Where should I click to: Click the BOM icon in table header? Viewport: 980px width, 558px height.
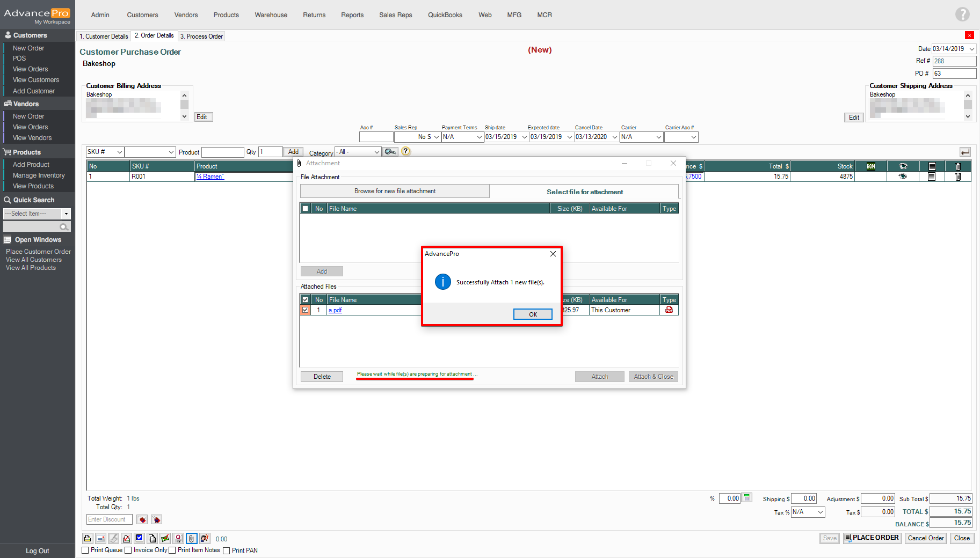click(870, 166)
